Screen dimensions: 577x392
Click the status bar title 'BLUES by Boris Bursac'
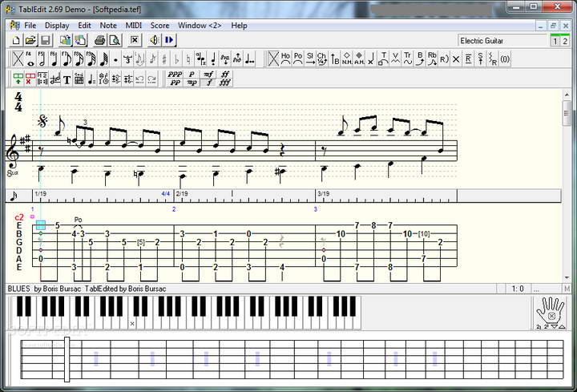click(44, 289)
